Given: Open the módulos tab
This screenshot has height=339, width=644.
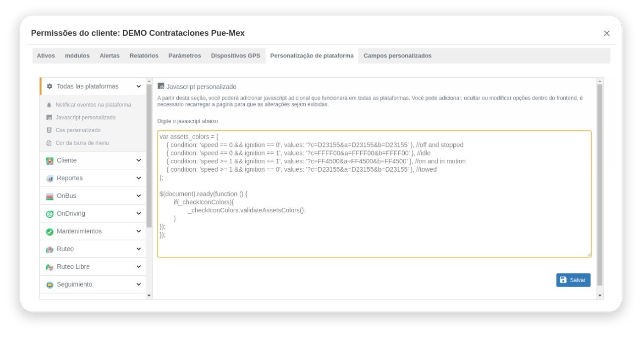Looking at the screenshot, I should tap(77, 56).
